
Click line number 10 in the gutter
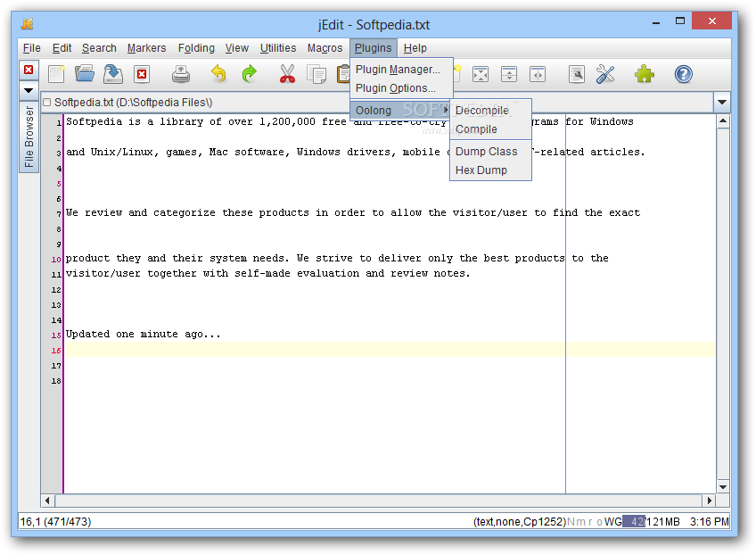point(56,259)
